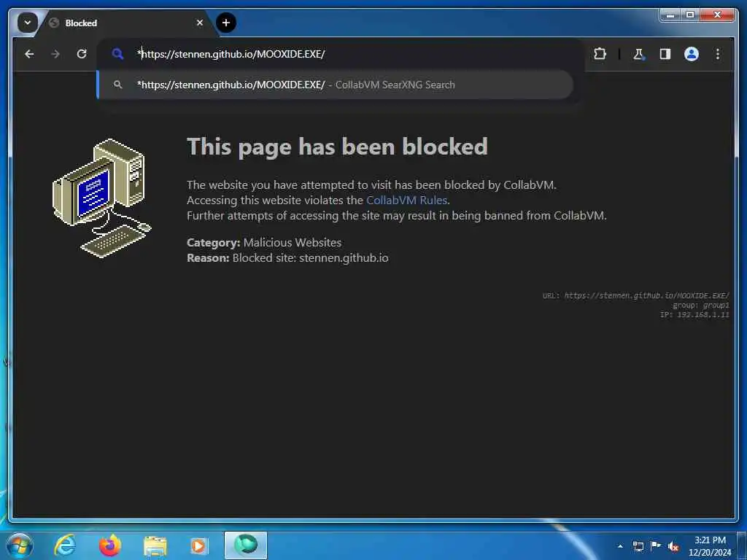Maximize the browser window
The width and height of the screenshot is (747, 560).
click(690, 15)
